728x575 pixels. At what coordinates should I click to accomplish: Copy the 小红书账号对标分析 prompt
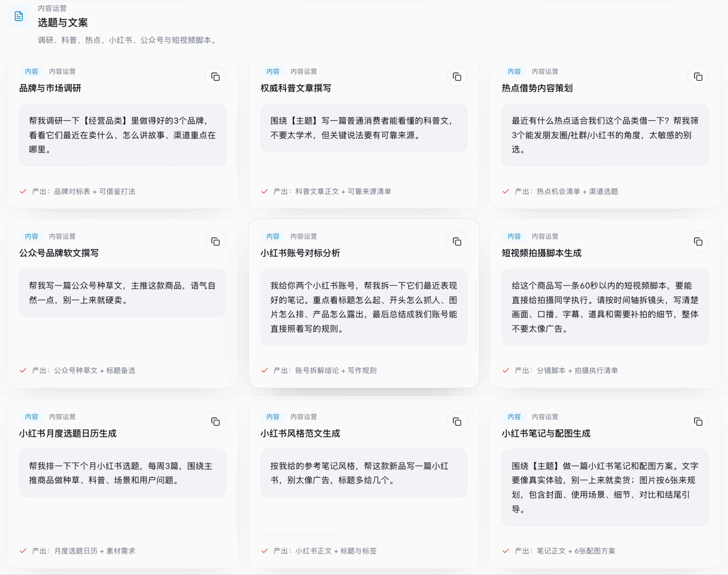457,241
